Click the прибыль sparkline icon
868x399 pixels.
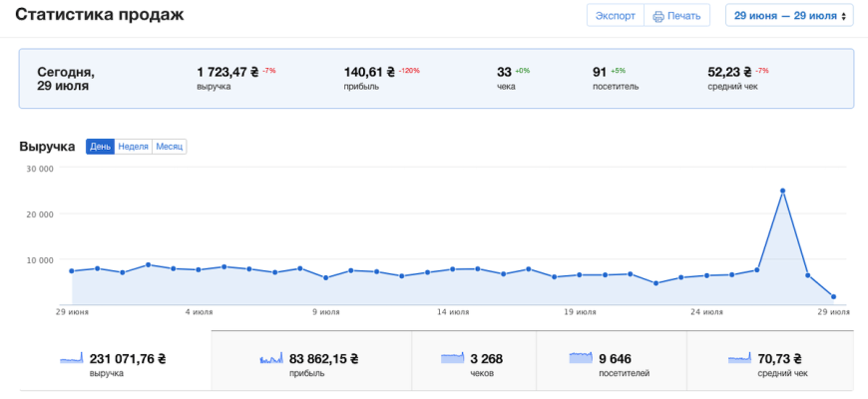[x=272, y=358]
